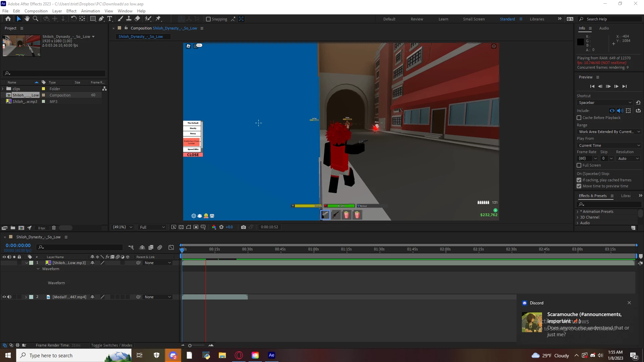Expand the clips folder

(x=3, y=89)
